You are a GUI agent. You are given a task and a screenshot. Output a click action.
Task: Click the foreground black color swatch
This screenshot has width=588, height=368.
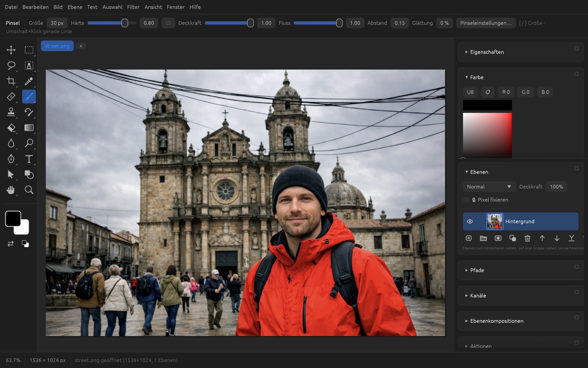[x=13, y=219]
